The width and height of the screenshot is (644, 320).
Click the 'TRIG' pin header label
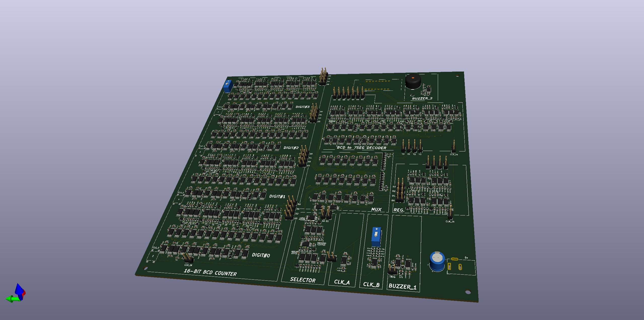(392, 277)
